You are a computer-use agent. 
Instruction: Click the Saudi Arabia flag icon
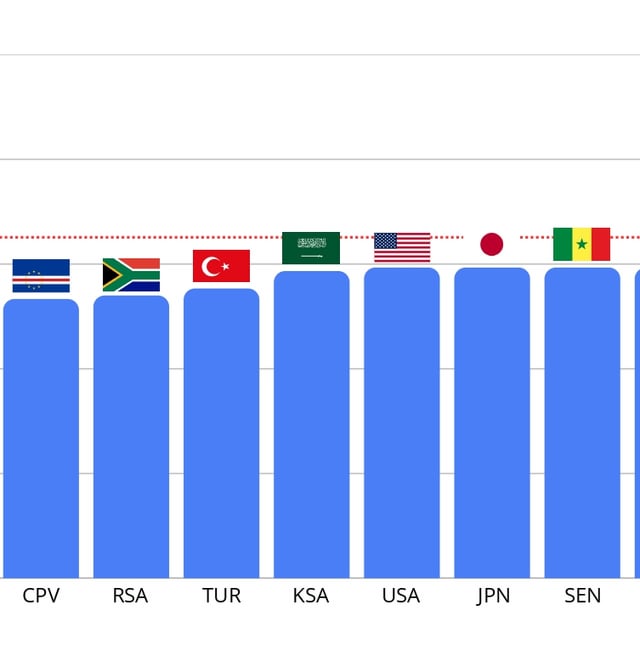point(311,248)
